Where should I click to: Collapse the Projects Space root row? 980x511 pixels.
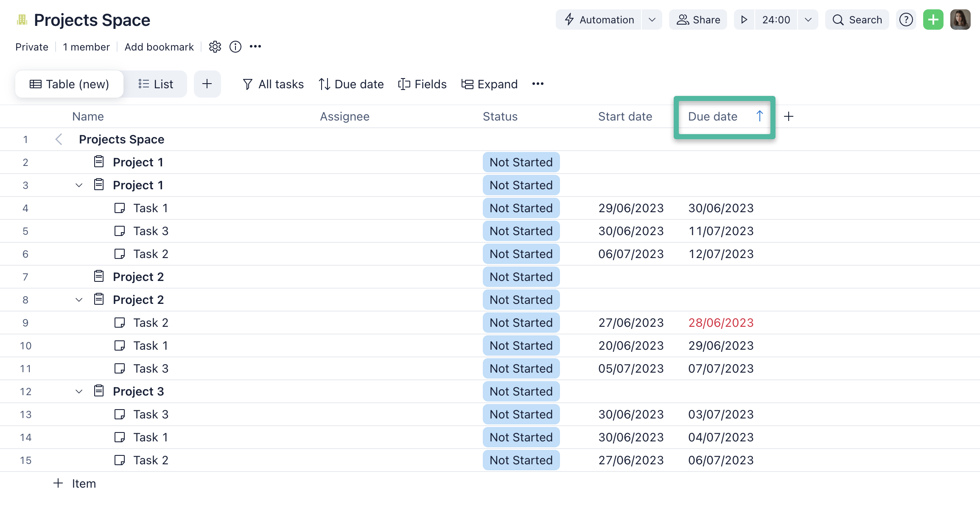(x=59, y=139)
